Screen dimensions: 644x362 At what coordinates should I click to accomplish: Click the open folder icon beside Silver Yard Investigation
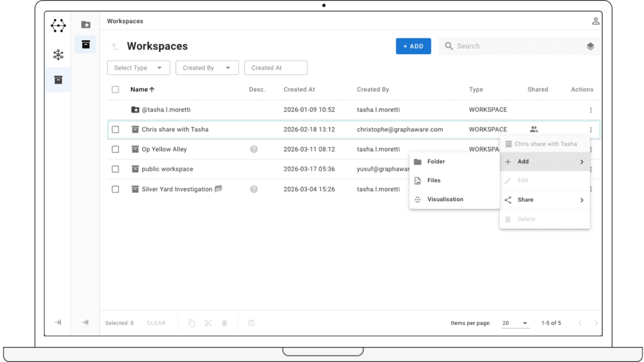tap(218, 189)
